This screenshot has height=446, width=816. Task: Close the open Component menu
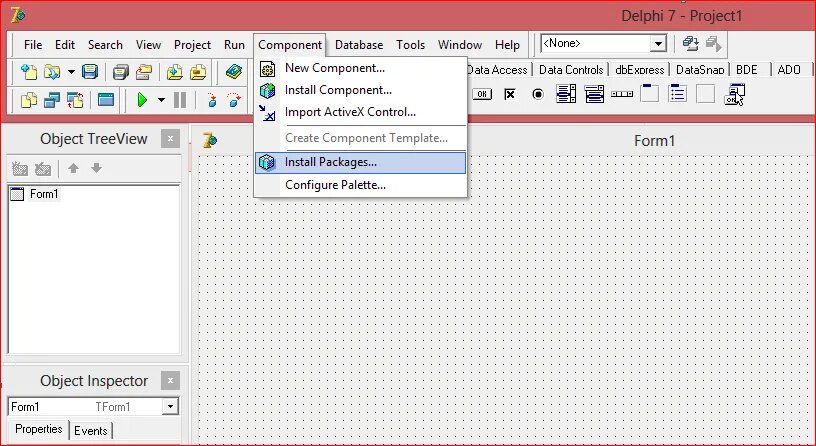point(290,45)
